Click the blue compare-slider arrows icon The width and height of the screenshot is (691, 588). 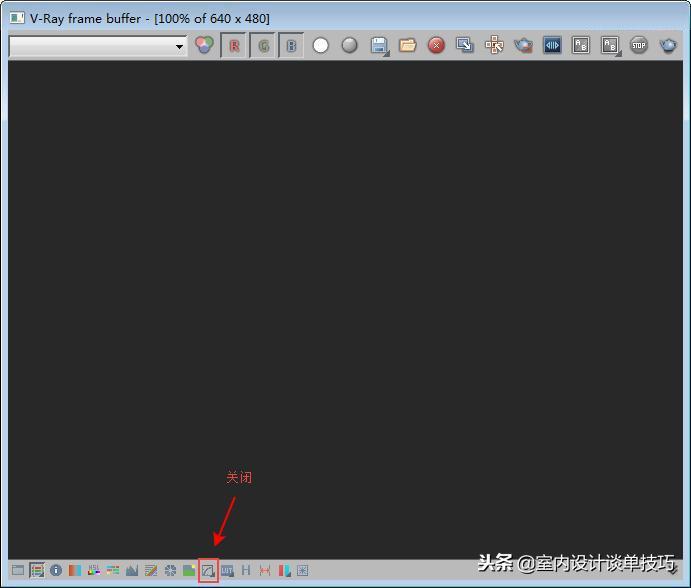click(552, 45)
